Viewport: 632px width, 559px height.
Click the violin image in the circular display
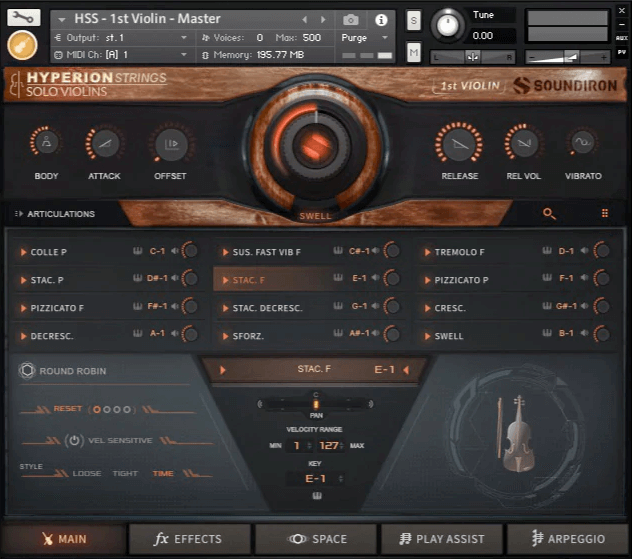517,433
